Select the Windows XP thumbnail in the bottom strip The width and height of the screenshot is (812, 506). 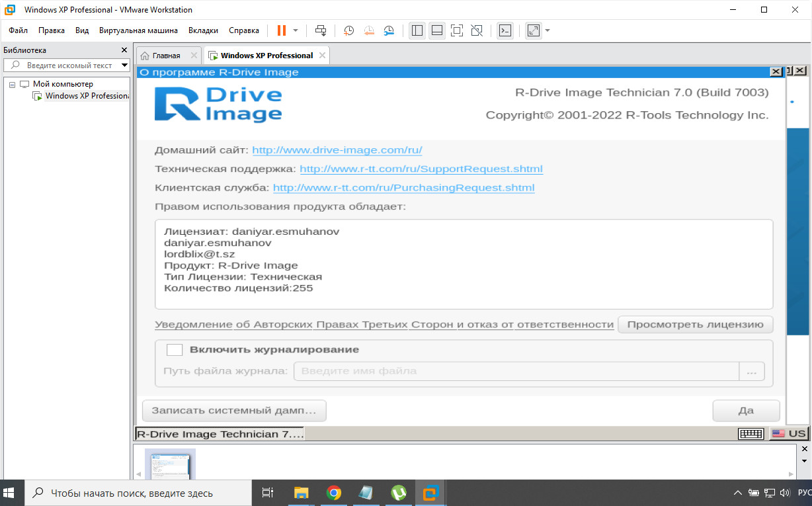[170, 464]
